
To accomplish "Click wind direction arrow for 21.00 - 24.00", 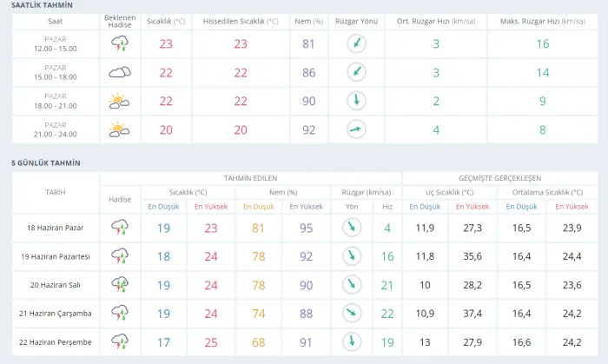I will 356,129.
